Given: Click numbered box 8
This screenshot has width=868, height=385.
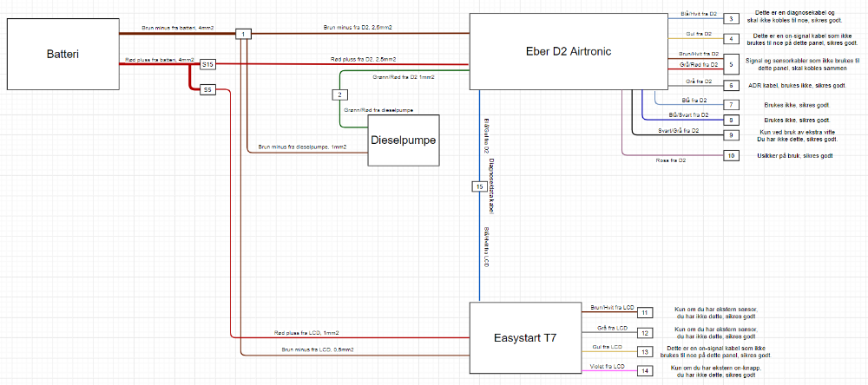Looking at the screenshot, I should pos(731,120).
